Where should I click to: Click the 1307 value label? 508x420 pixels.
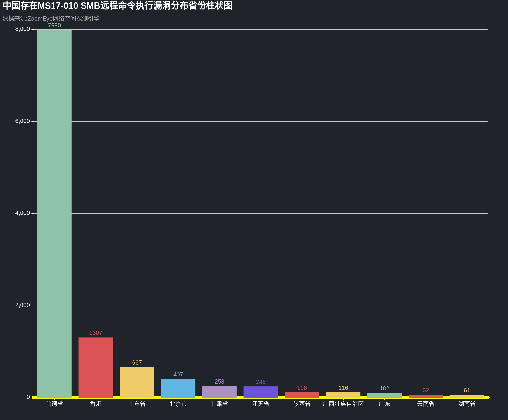pos(96,333)
